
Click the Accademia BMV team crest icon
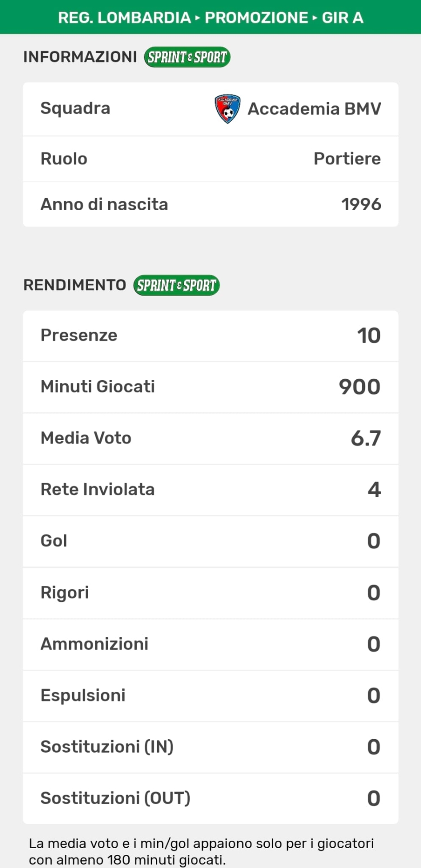coord(227,109)
